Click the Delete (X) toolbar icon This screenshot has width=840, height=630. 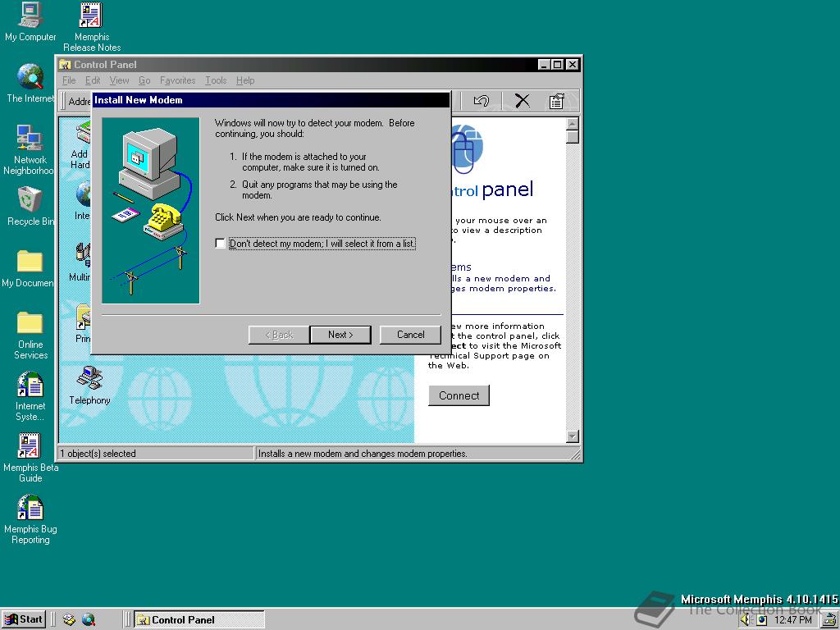click(522, 101)
